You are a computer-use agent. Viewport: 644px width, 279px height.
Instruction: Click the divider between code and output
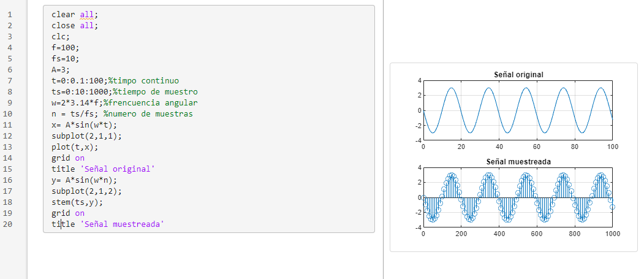pos(383,139)
